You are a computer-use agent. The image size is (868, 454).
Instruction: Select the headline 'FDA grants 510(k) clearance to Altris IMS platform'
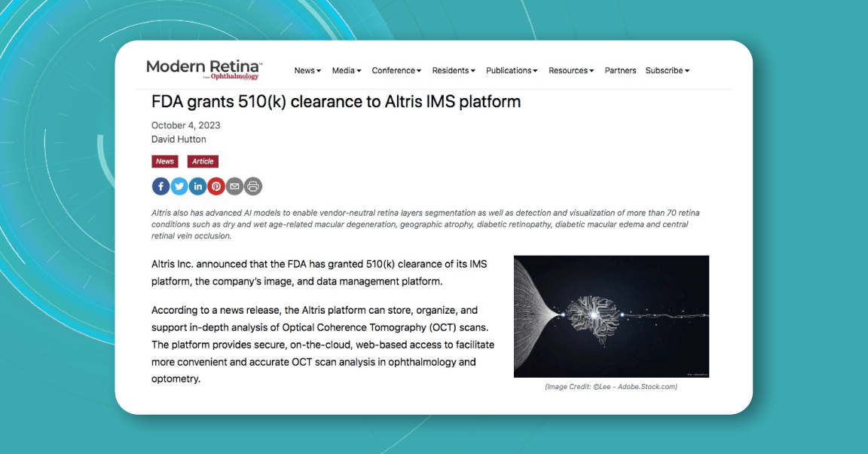tap(336, 102)
